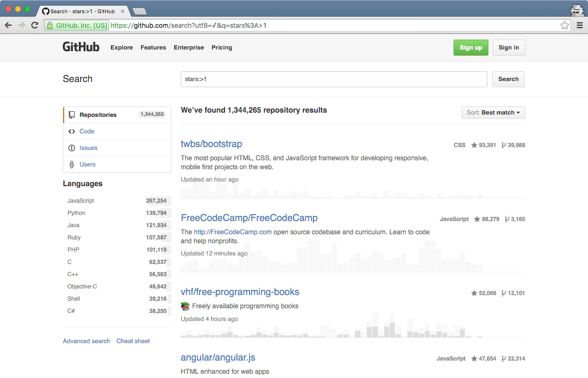
Task: Click the star icon for FreeCodeCamp
Action: point(477,219)
